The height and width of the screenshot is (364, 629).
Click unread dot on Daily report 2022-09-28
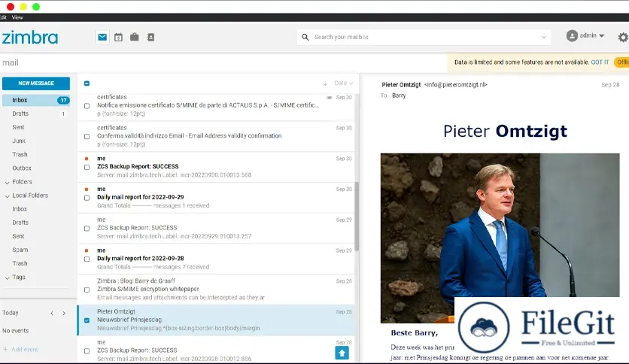[x=87, y=250]
